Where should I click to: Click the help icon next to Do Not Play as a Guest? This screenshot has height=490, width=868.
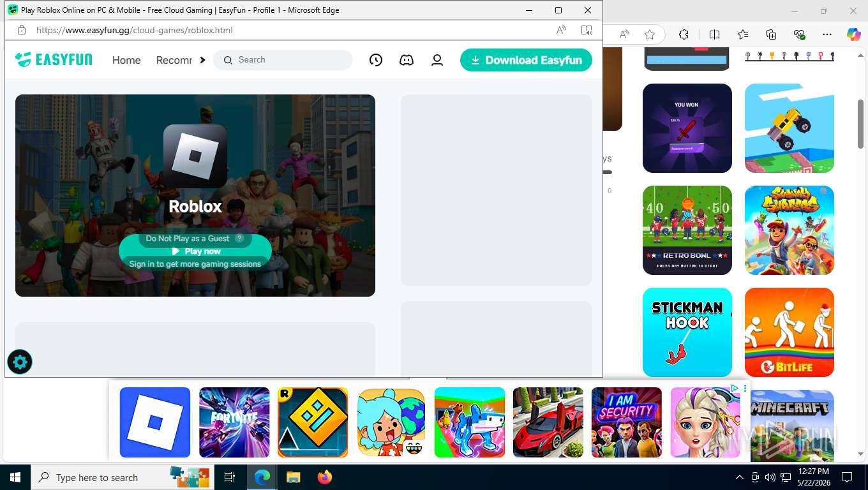point(239,238)
